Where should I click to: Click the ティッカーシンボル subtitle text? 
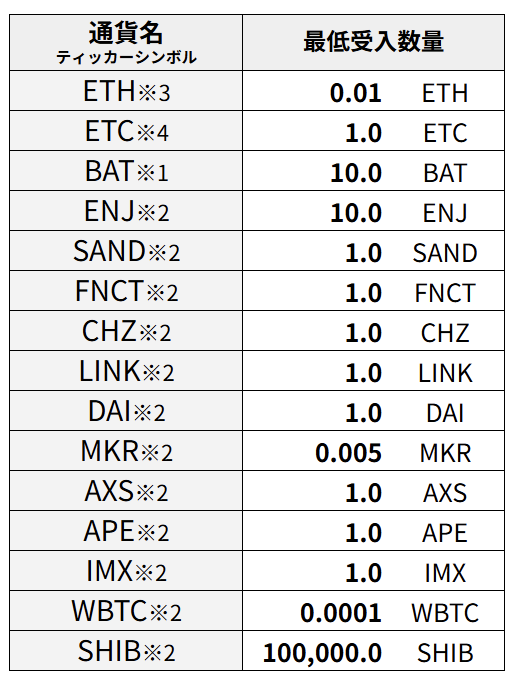(x=126, y=57)
